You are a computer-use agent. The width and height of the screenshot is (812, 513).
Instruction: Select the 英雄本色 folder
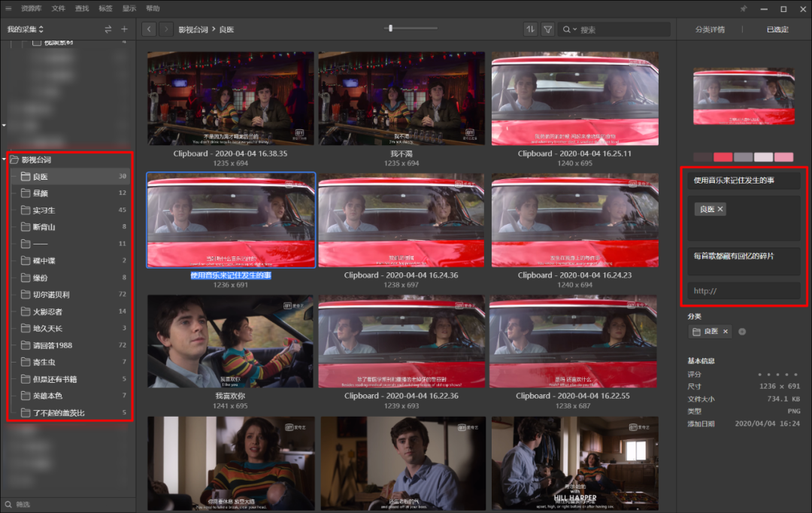[x=69, y=396]
